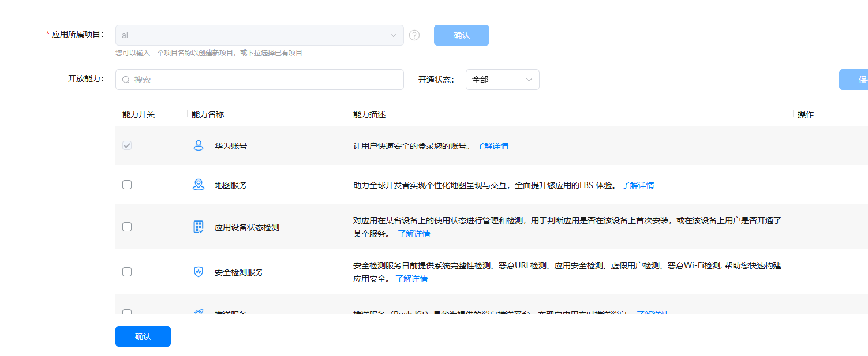The height and width of the screenshot is (356, 868).
Task: Select the 应用设备状态检测 building icon
Action: click(198, 227)
